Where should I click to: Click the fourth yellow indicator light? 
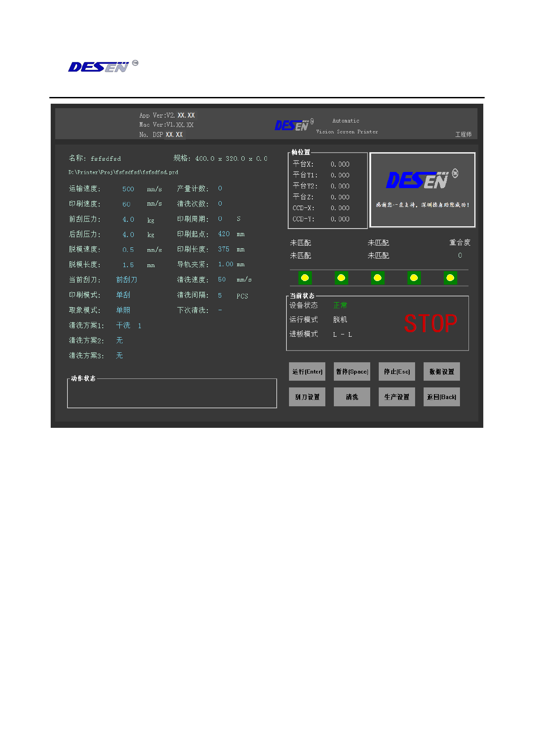[414, 278]
